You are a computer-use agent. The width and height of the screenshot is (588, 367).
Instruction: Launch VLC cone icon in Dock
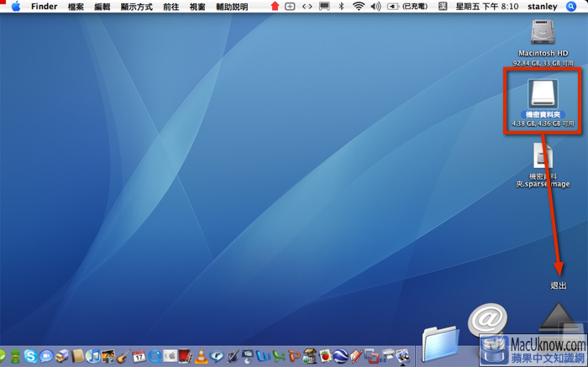(x=201, y=356)
